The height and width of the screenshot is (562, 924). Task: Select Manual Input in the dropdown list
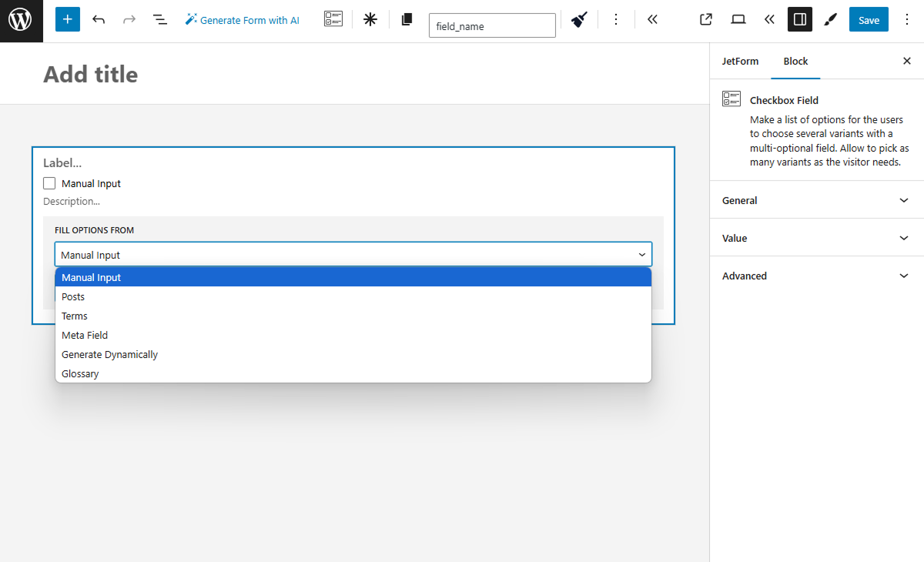(x=353, y=277)
